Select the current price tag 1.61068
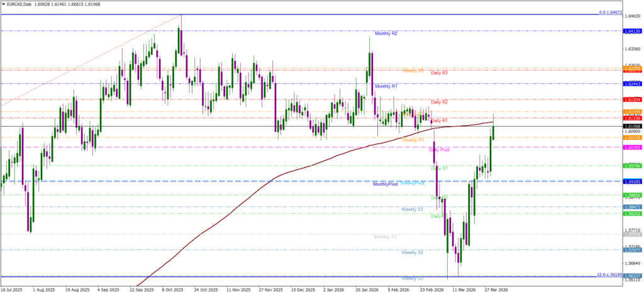Screen dimensions: 644x294 coord(631,126)
